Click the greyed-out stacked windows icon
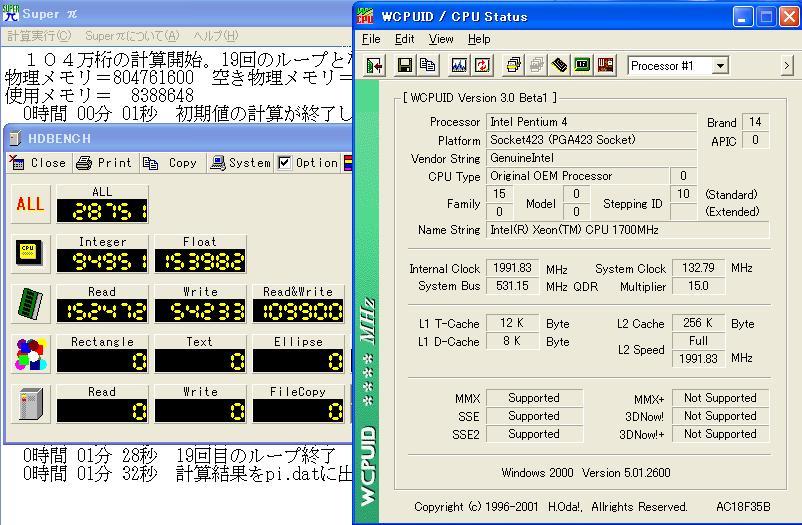The height and width of the screenshot is (525, 802). [536, 65]
